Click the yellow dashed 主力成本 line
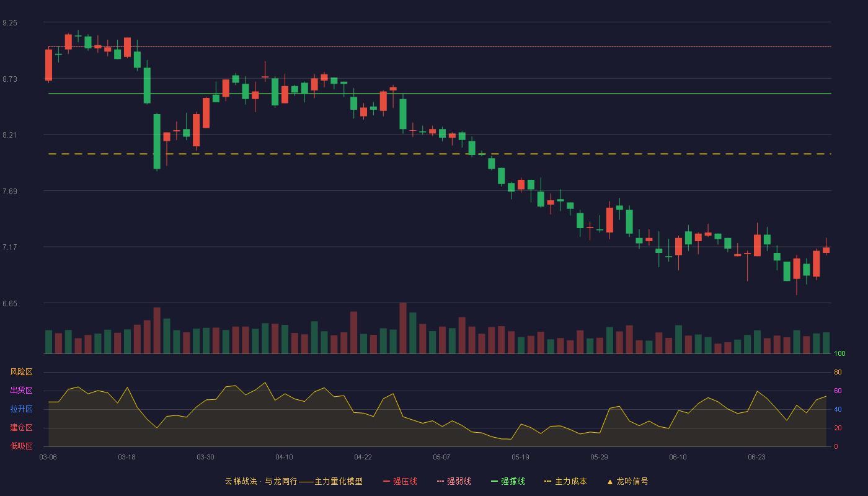Screen dimensions: 868x496 pos(440,154)
